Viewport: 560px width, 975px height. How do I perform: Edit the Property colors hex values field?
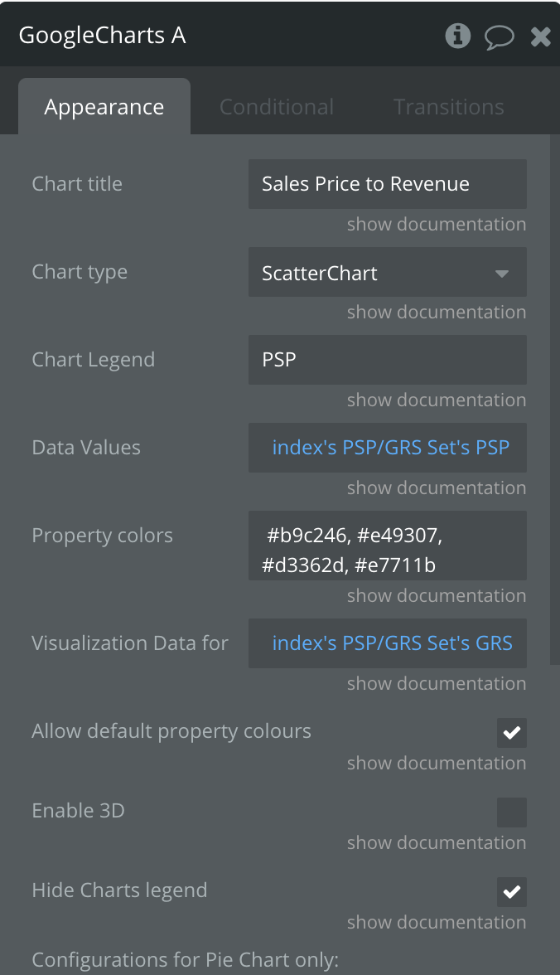pyautogui.click(x=387, y=546)
